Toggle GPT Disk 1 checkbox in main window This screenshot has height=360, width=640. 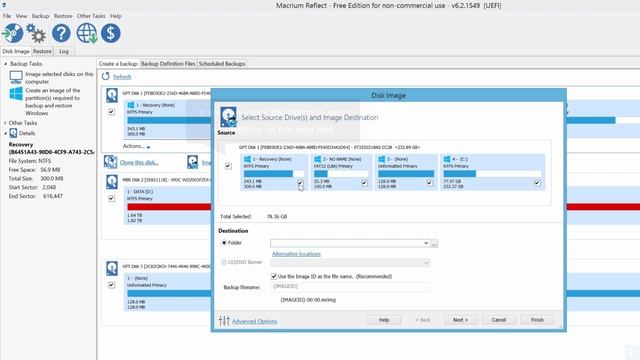(111, 111)
